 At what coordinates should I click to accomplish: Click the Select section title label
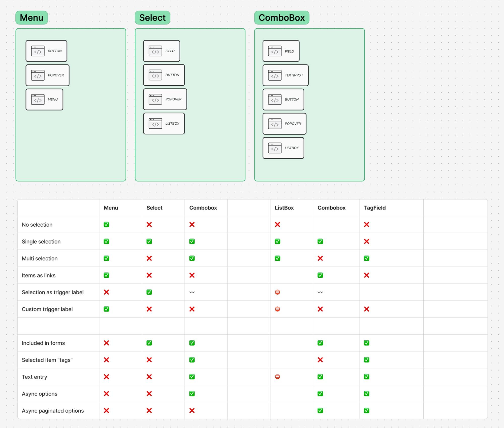click(x=152, y=18)
